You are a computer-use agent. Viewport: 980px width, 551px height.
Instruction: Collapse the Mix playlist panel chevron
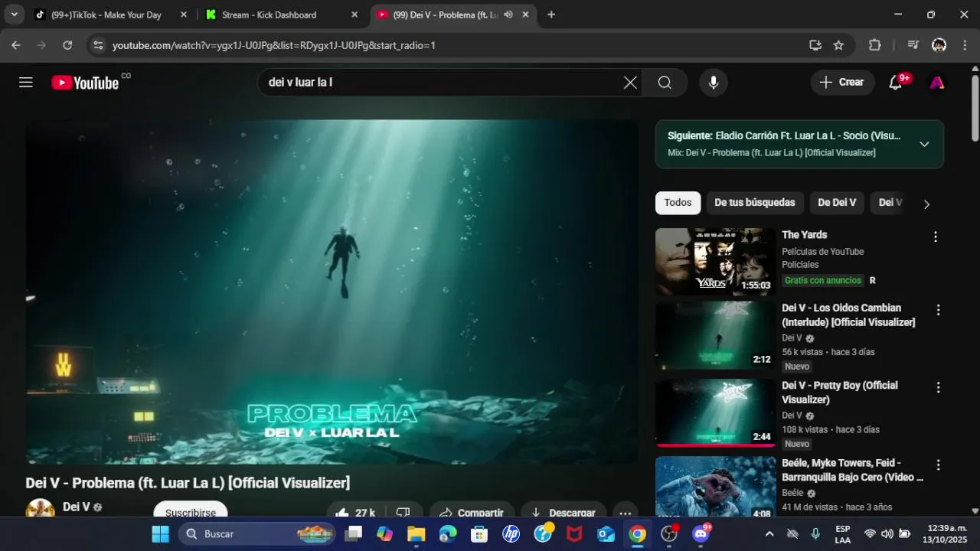click(924, 144)
